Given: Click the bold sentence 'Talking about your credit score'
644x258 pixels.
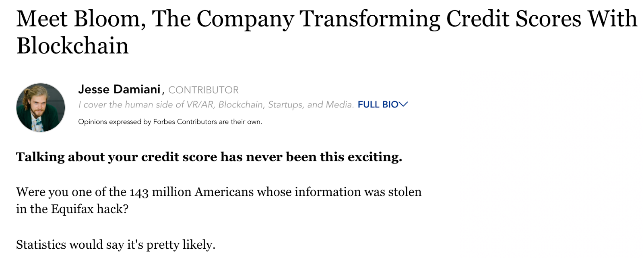Looking at the screenshot, I should point(209,157).
